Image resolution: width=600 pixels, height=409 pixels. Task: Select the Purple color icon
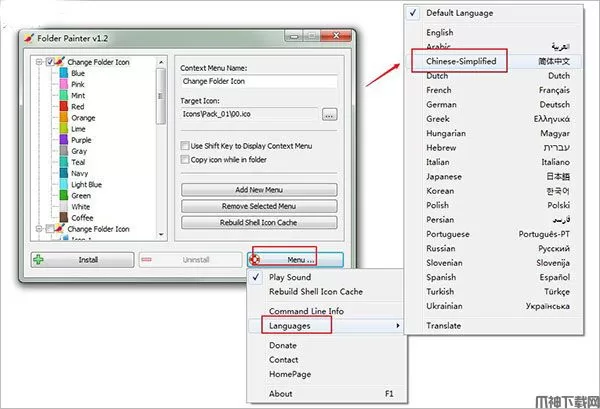tap(64, 140)
